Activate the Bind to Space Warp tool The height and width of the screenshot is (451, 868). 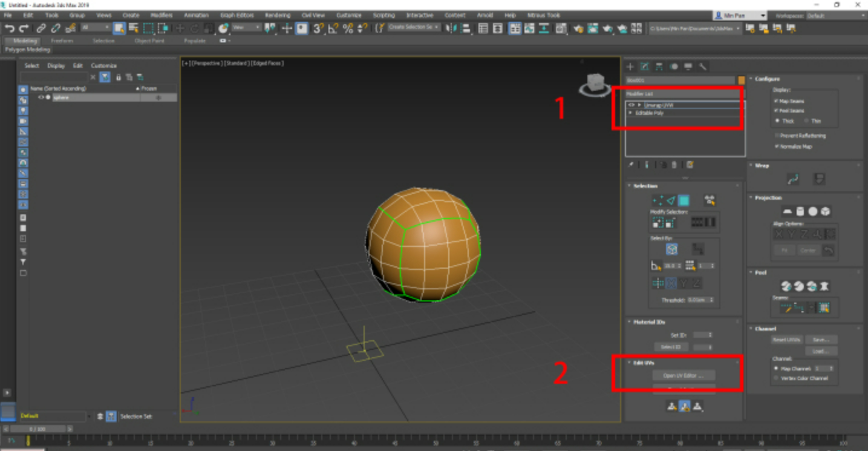(70, 28)
